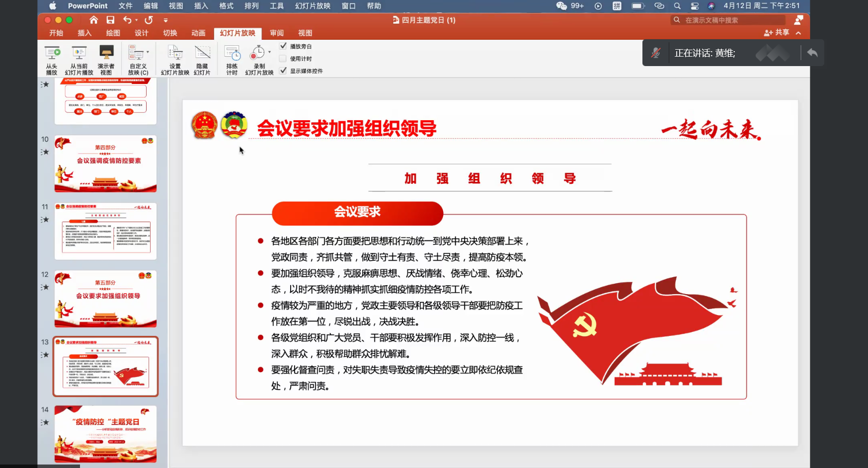Enable Use Timings (使用计时) checkbox
The image size is (868, 468).
283,59
